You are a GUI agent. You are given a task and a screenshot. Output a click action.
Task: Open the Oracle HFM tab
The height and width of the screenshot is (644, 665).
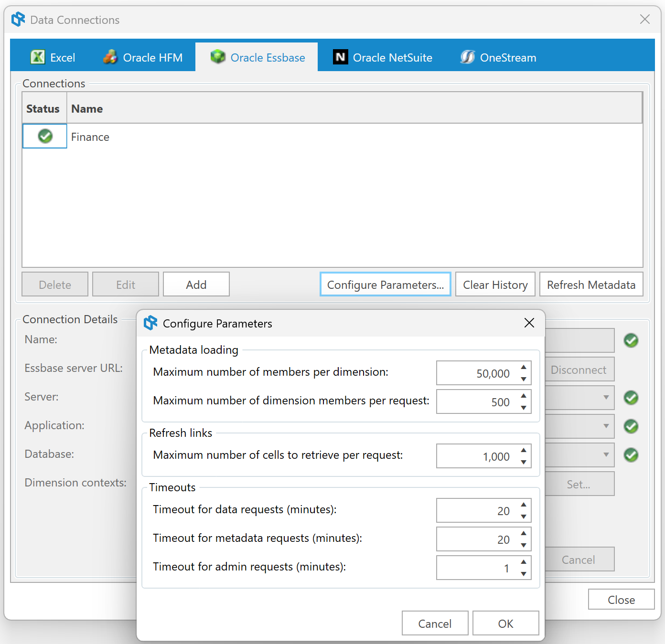click(142, 57)
